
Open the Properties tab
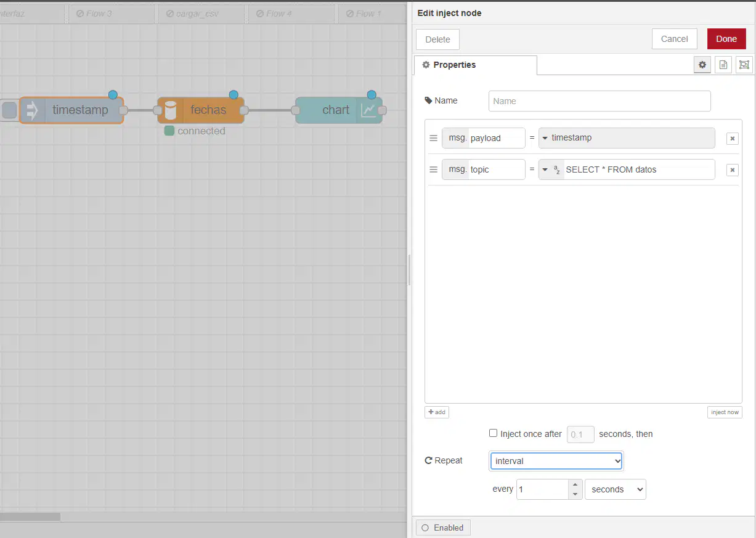475,65
